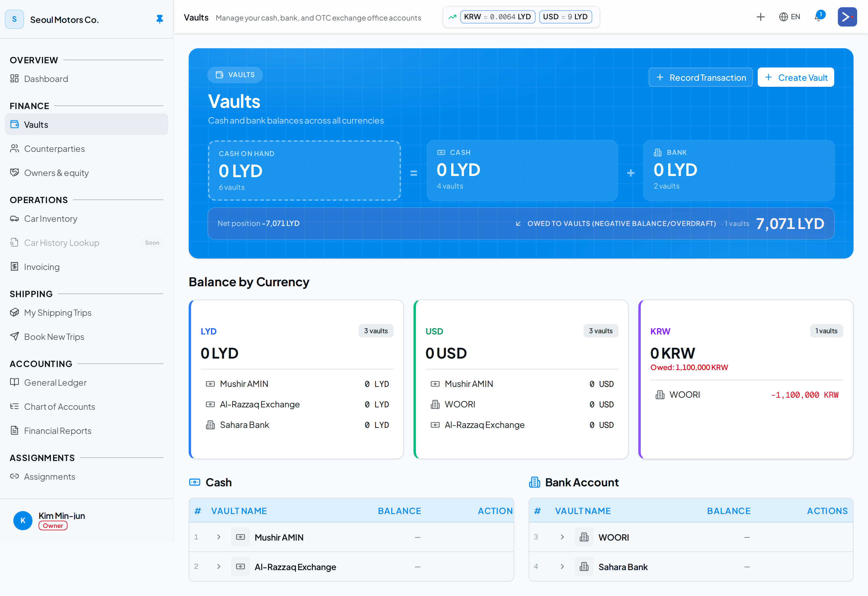This screenshot has height=596, width=868.
Task: Open Financial Reports page
Action: coord(86,431)
